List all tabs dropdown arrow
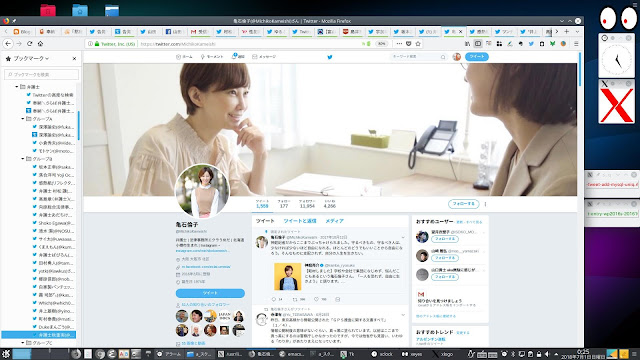The width and height of the screenshot is (640, 360). [577, 31]
